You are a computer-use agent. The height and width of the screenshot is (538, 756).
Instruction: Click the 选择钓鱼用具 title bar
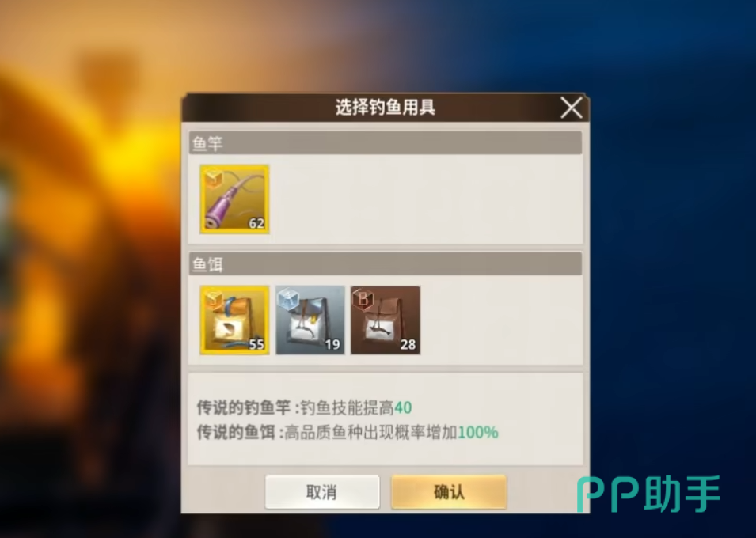click(x=386, y=107)
